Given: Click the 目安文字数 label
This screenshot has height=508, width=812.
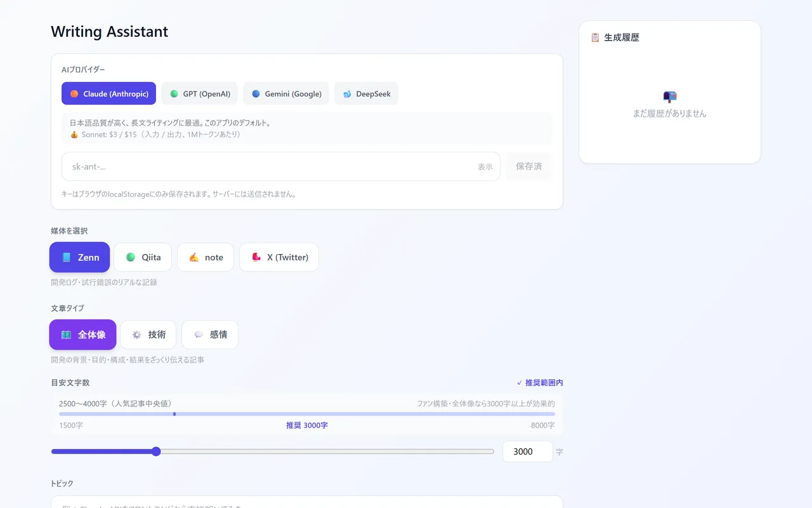Looking at the screenshot, I should point(70,382).
